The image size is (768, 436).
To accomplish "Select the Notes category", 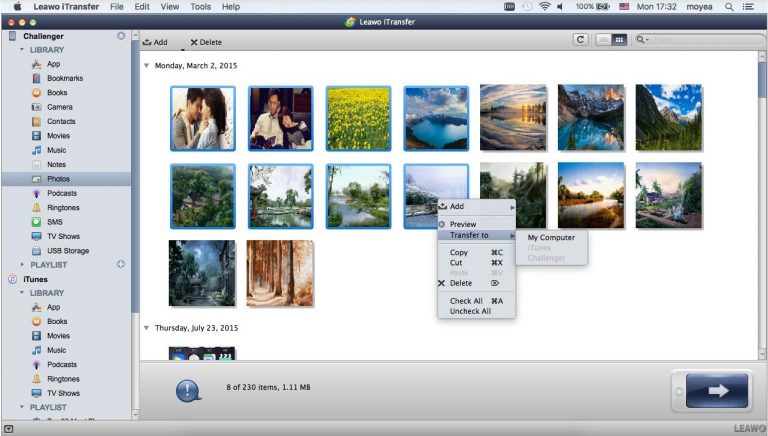I will 56,165.
